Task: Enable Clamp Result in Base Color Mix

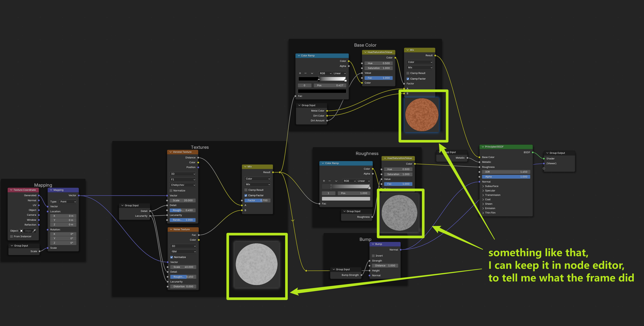Action: (408, 73)
